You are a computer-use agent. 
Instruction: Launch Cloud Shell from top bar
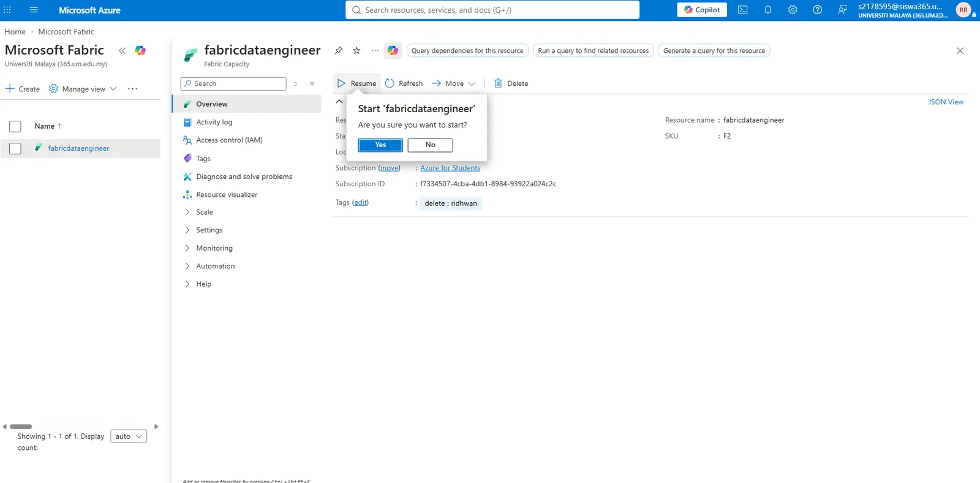coord(743,10)
